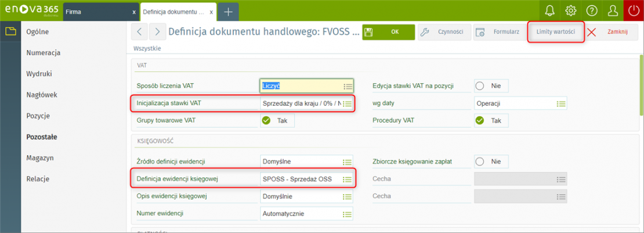Screen dimensions: 644x233
Task: Toggle Zbiorcze księgowanie zapłat option
Action: [x=491, y=162]
